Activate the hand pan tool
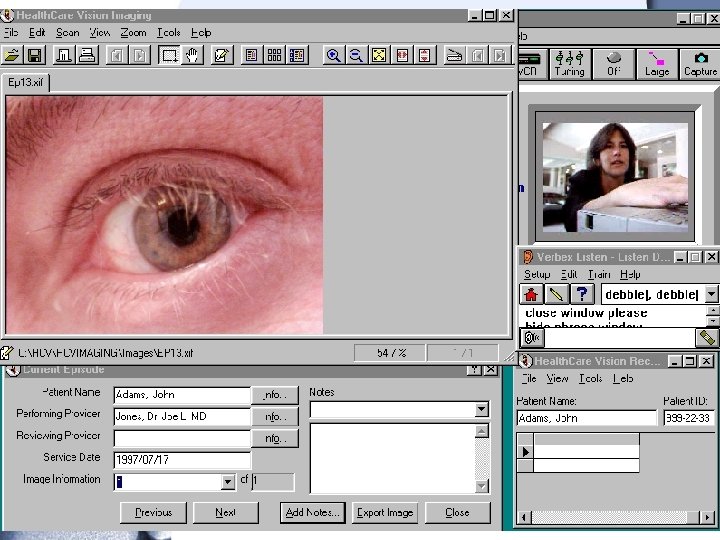This screenshot has width=720, height=540. 192,56
